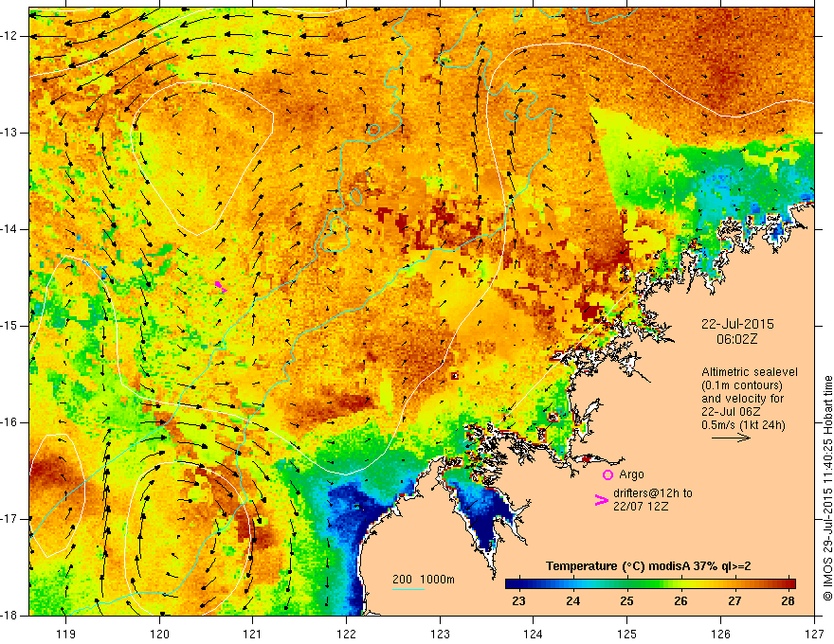Click the IMOS copyright timestamp text
Image resolution: width=834 pixels, height=644 pixels.
[x=827, y=488]
